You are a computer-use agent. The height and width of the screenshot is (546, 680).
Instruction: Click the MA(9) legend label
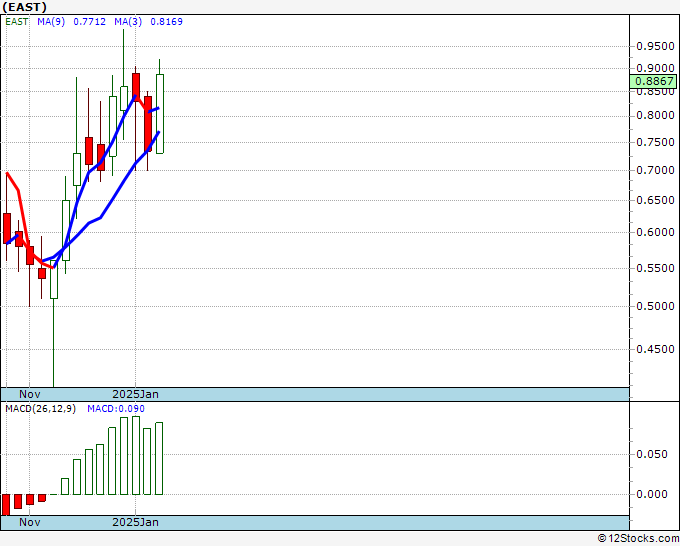[x=51, y=22]
